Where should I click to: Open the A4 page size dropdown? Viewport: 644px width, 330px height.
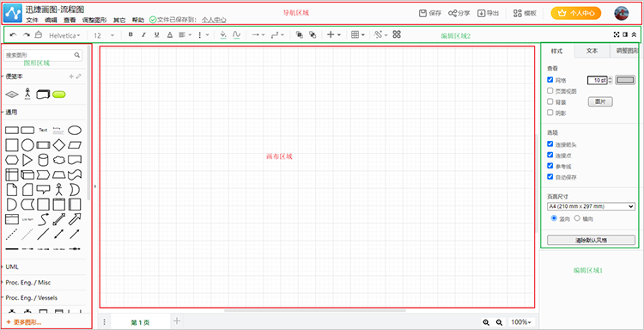point(591,206)
